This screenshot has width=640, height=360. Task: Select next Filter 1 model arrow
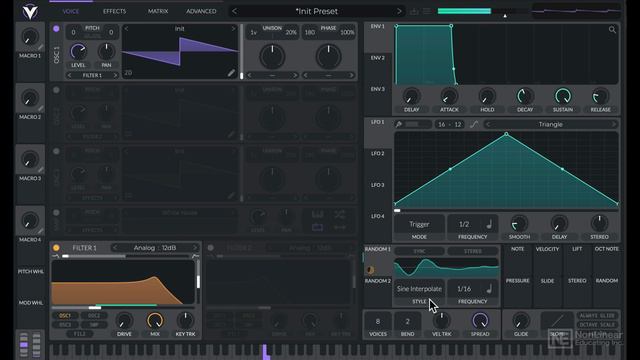point(195,248)
